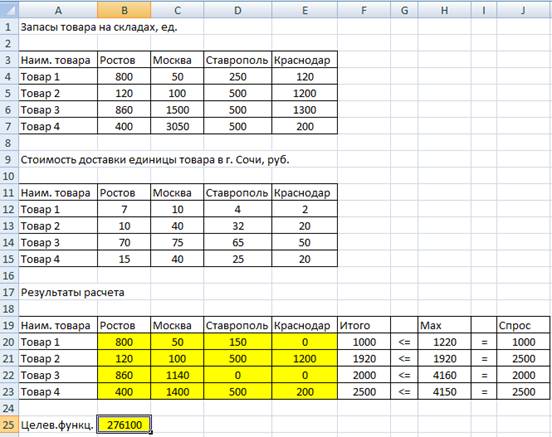Click Итого header cell
The image size is (552, 437).
coord(364,325)
